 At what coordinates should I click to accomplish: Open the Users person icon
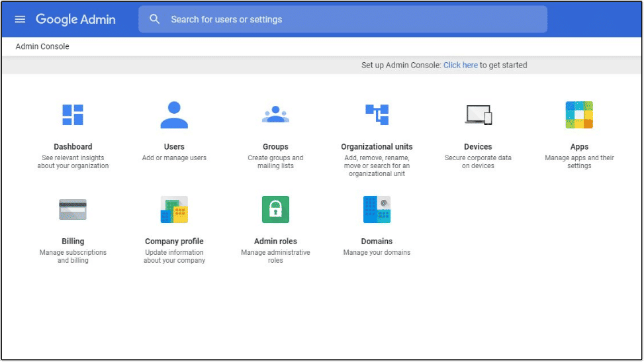[174, 114]
